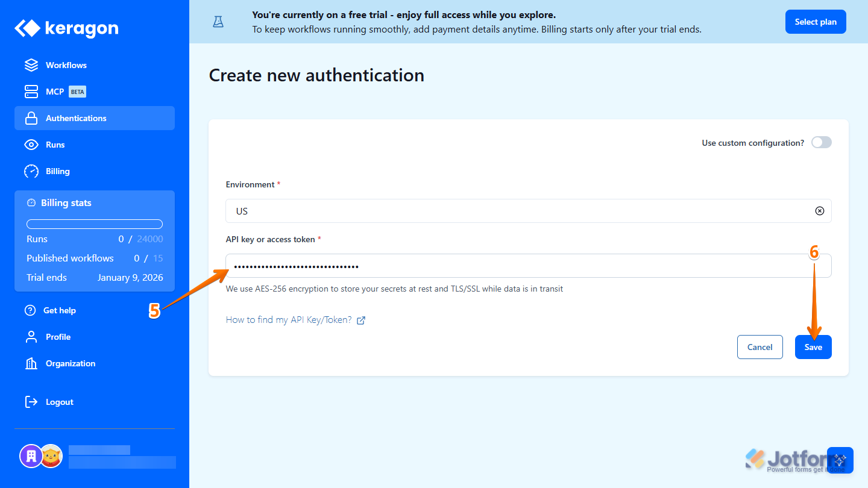This screenshot has width=868, height=488.
Task: Open Billing with the gauge icon
Action: click(x=31, y=170)
